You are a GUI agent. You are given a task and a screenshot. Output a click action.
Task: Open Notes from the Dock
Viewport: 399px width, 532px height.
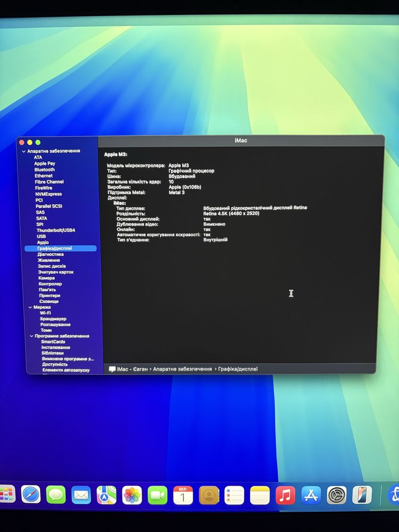[x=260, y=495]
